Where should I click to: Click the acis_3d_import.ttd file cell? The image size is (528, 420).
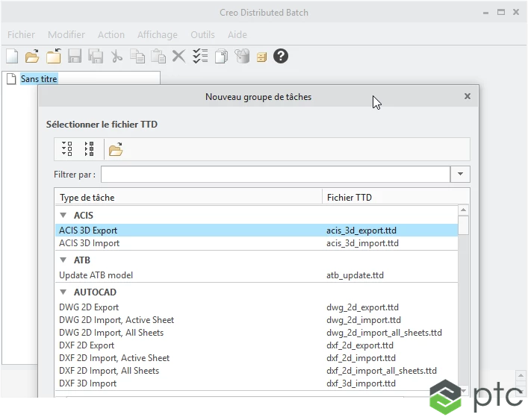click(362, 243)
